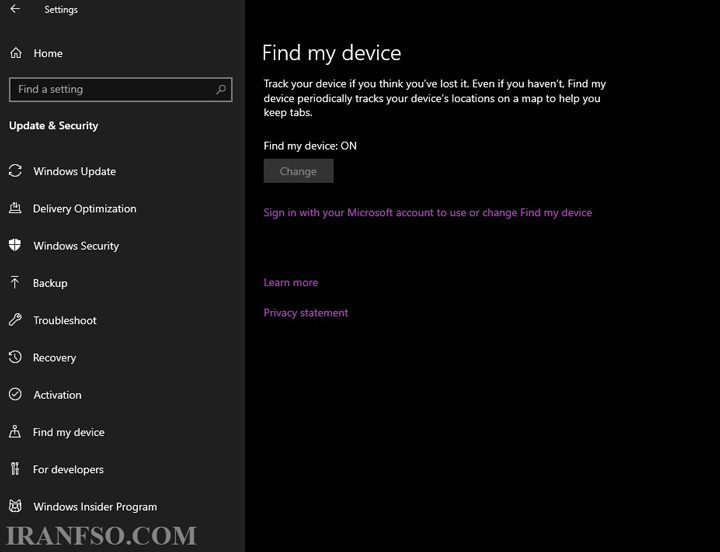The image size is (720, 552).
Task: Open Recovery options
Action: click(x=54, y=357)
